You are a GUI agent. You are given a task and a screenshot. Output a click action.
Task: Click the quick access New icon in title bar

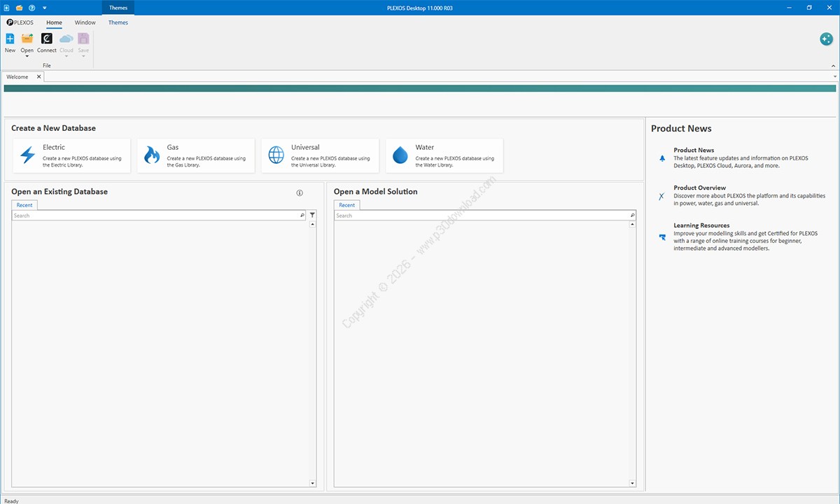coord(6,7)
